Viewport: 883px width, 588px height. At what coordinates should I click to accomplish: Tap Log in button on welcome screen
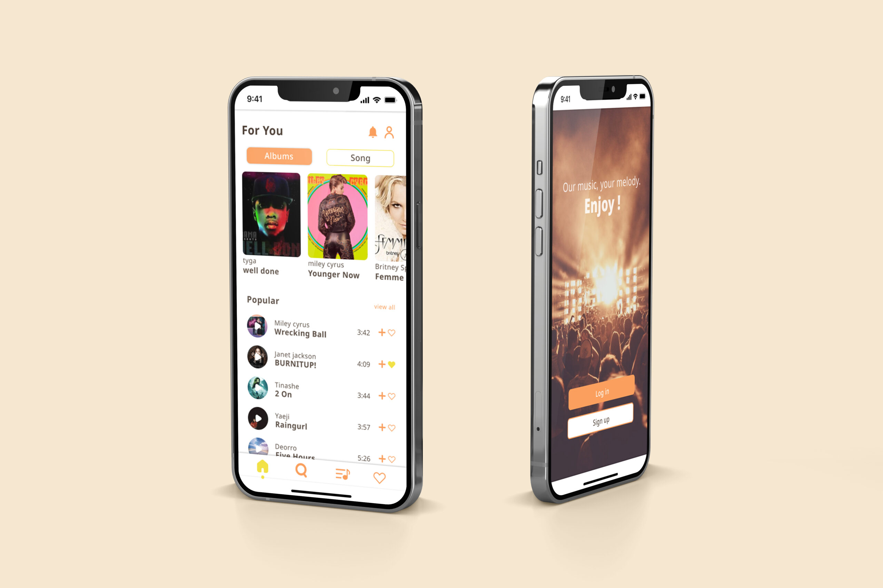[602, 393]
